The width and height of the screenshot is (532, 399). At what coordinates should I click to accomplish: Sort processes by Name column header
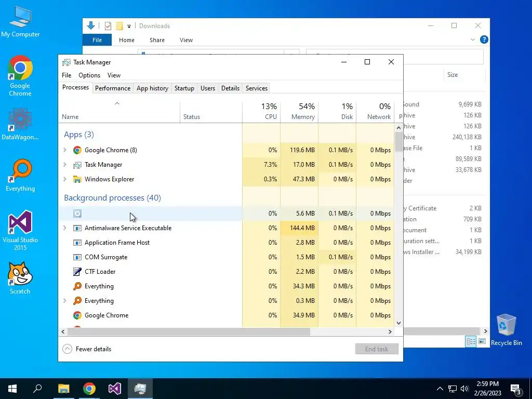(119, 112)
